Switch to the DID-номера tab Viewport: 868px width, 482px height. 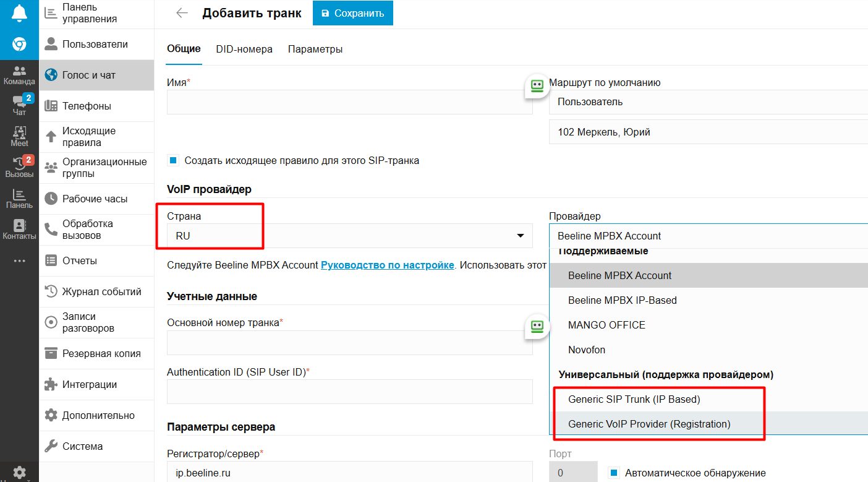(244, 49)
